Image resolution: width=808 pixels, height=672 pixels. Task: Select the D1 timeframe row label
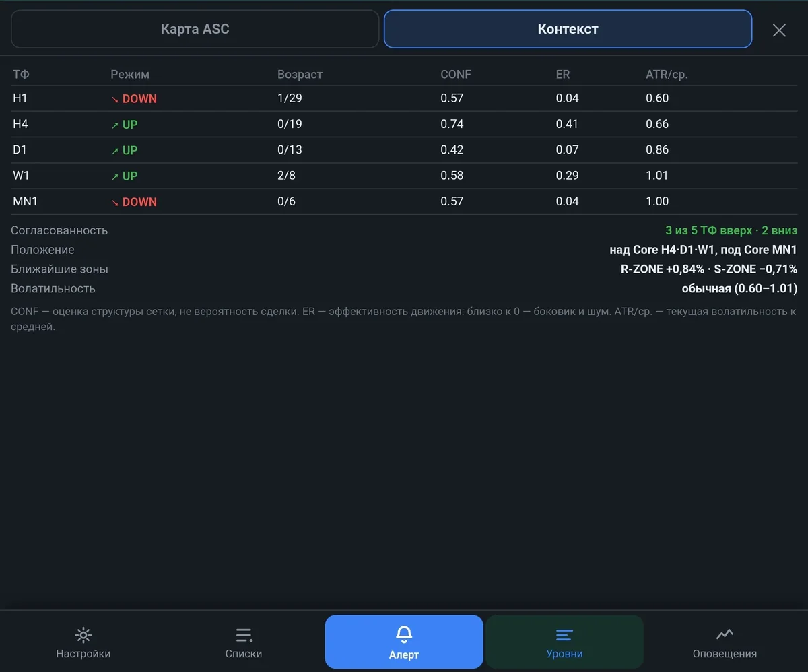pos(20,149)
